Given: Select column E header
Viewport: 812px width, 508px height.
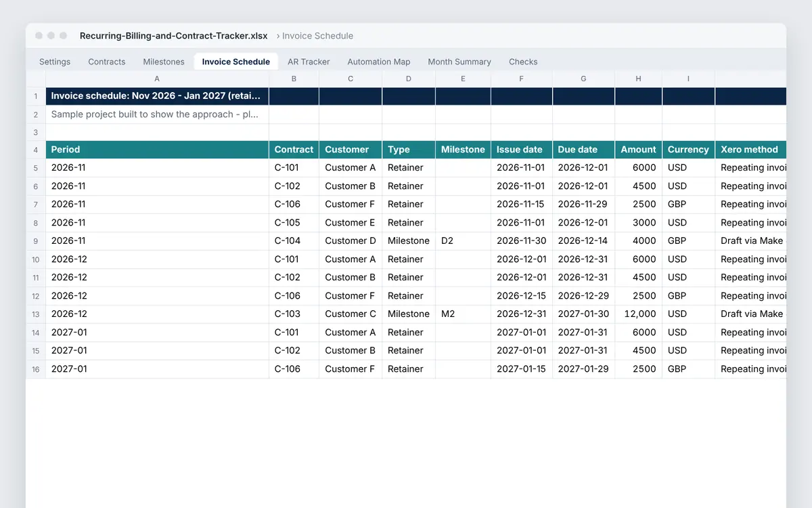Looking at the screenshot, I should point(463,79).
